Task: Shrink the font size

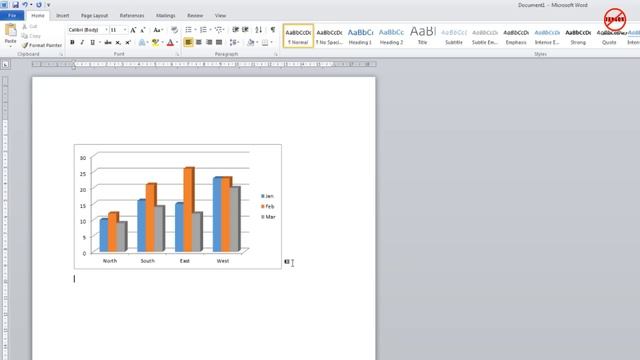Action: click(x=142, y=30)
